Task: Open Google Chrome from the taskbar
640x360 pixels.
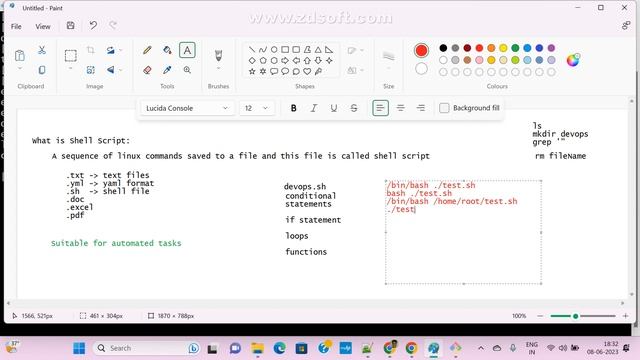Action: (411, 348)
